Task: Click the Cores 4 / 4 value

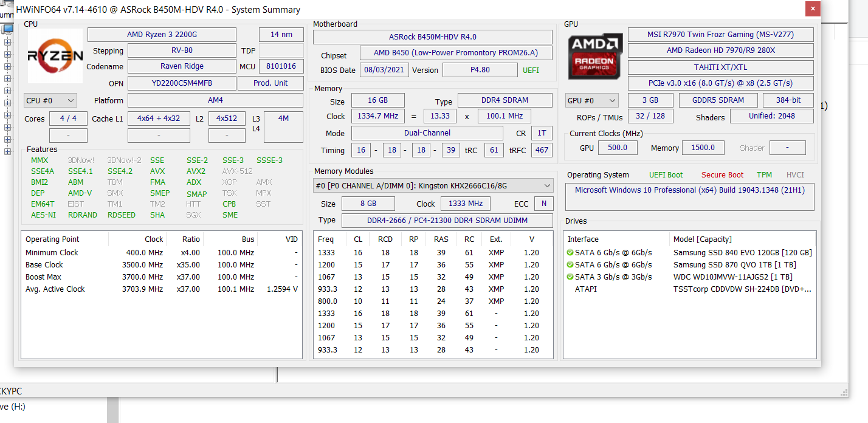Action: click(x=68, y=119)
